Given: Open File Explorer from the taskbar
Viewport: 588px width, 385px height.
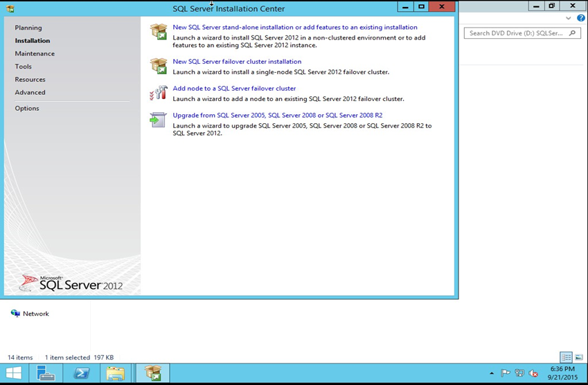Looking at the screenshot, I should tap(115, 374).
